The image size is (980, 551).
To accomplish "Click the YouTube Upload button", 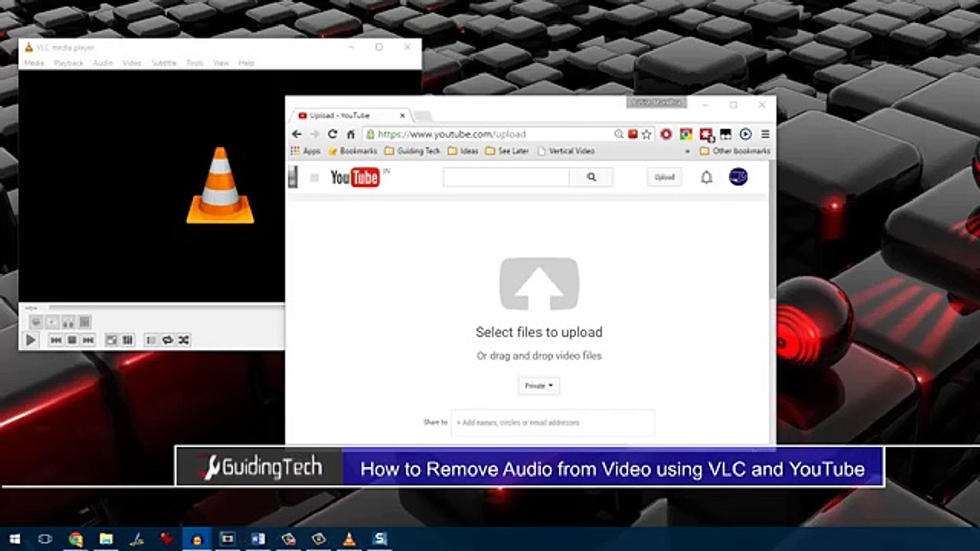I will (x=664, y=177).
